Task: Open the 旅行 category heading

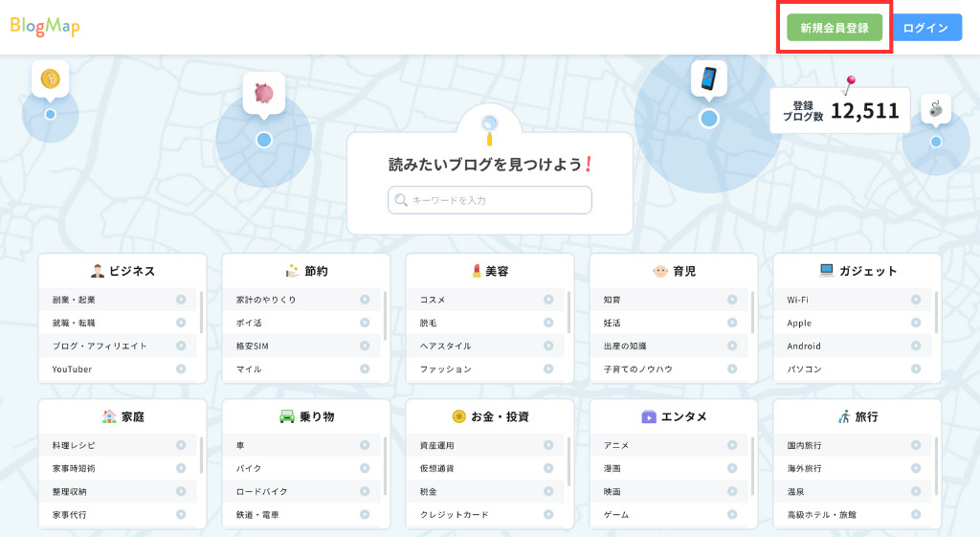Action: [x=857, y=416]
